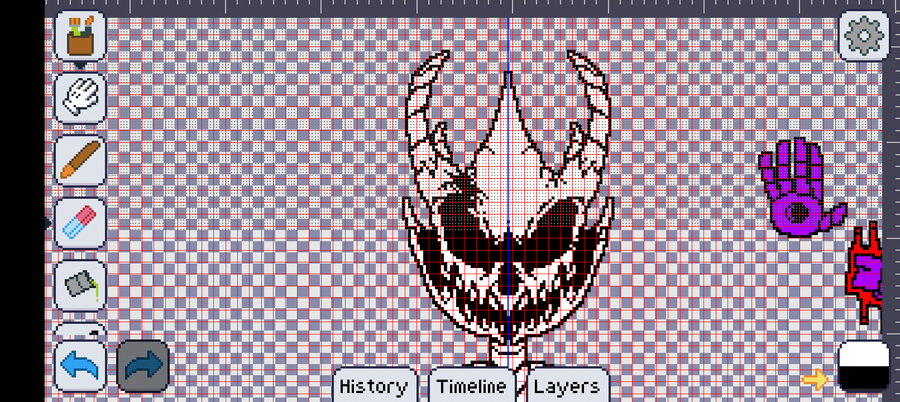Open the Layers tab
900x402 pixels.
pos(567,385)
